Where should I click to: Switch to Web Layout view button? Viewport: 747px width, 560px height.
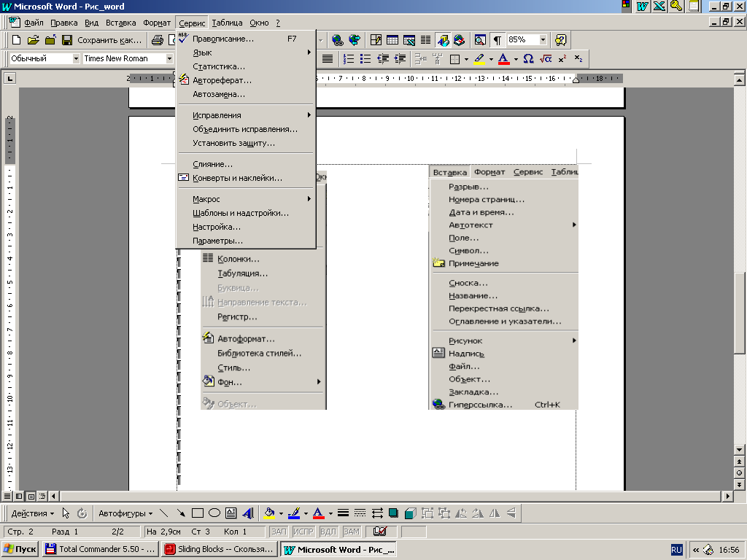[x=19, y=496]
